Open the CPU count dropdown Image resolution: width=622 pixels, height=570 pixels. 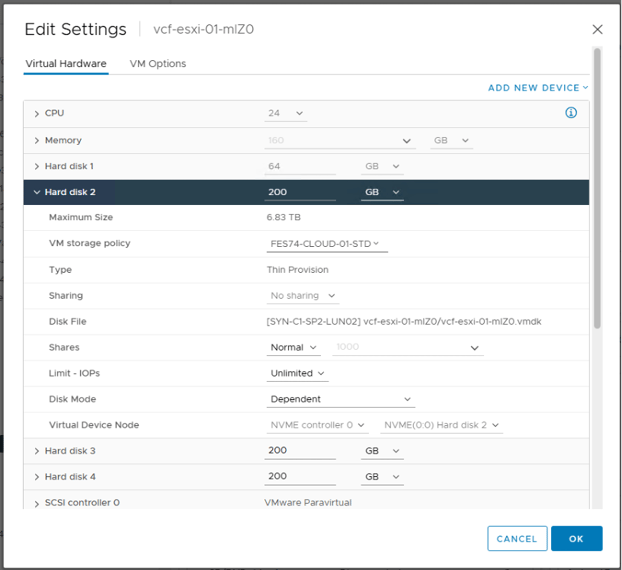pyautogui.click(x=286, y=113)
